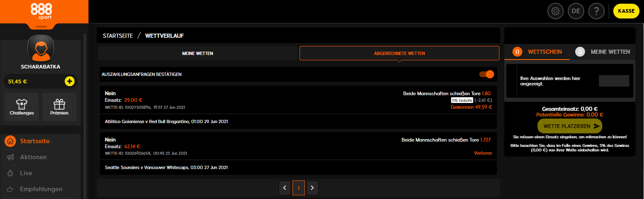Image resolution: width=644 pixels, height=199 pixels.
Task: Open the settings gear icon
Action: pos(556,11)
